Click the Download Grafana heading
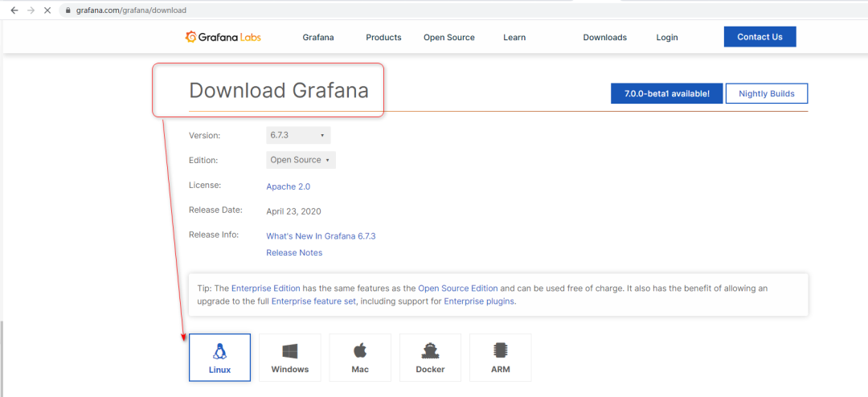The width and height of the screenshot is (868, 397). pos(279,90)
